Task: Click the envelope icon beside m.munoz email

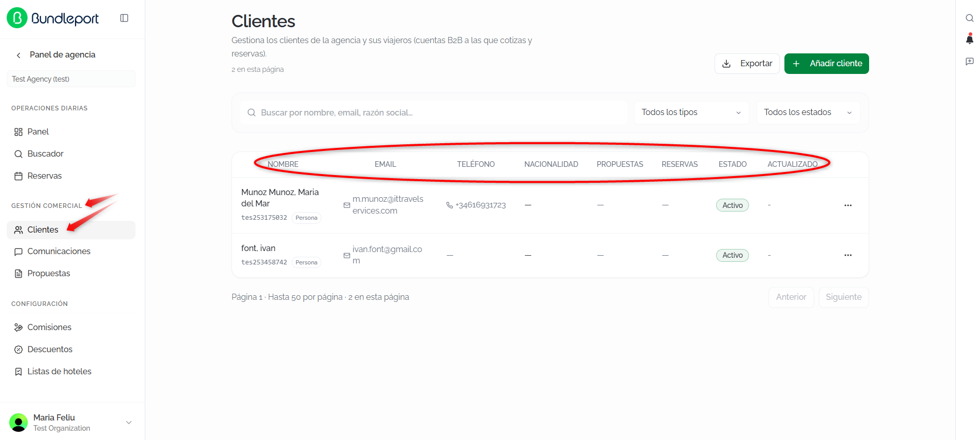Action: click(347, 205)
